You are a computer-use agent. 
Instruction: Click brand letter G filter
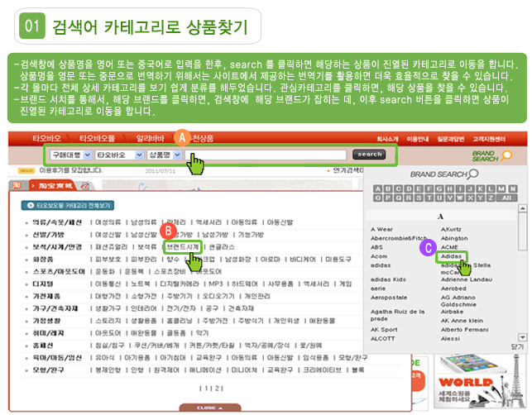tap(439, 188)
